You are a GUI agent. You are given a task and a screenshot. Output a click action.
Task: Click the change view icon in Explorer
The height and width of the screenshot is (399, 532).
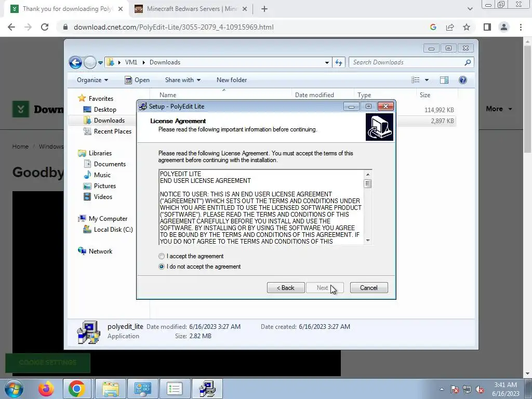(416, 80)
